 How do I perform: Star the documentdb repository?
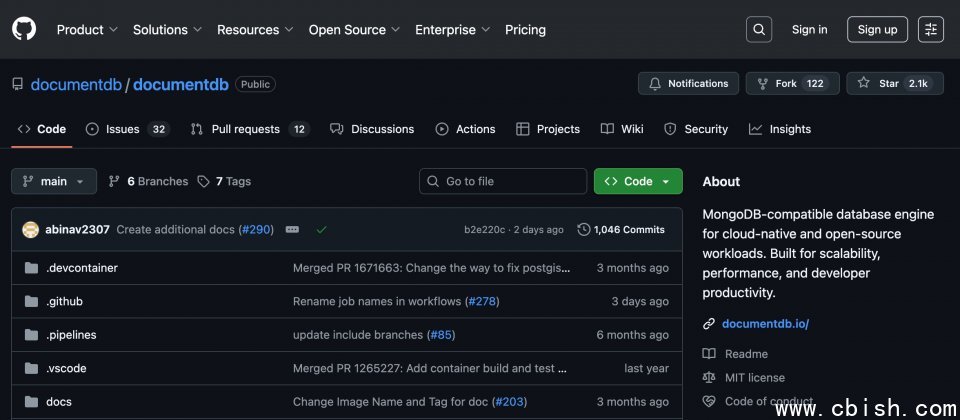coord(894,83)
